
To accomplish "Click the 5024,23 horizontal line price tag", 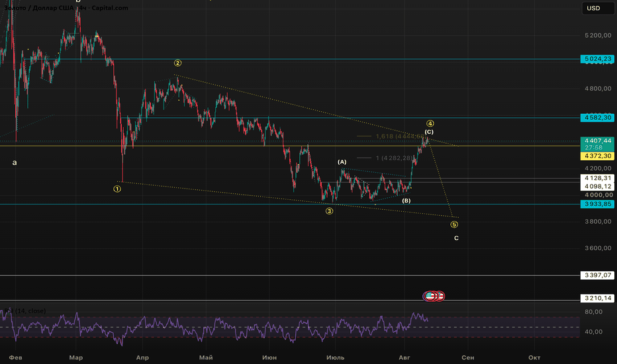I will coord(597,59).
